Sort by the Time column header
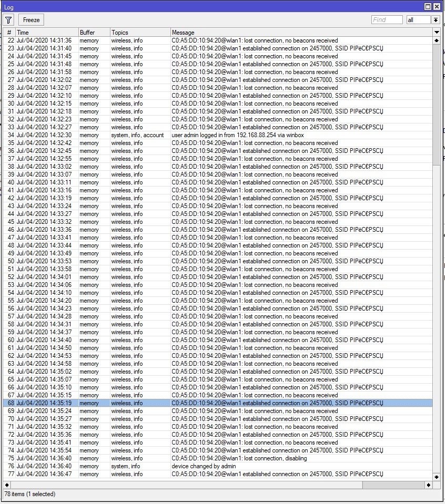The image size is (445, 504). [47, 32]
